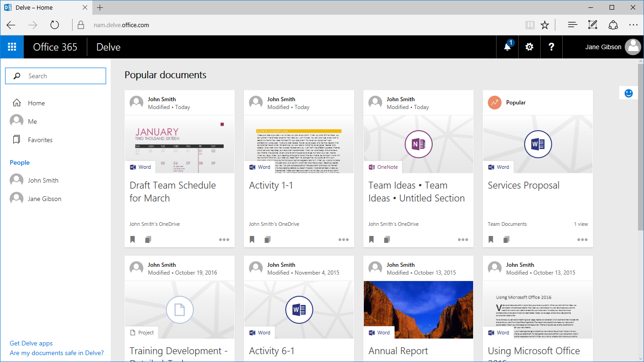The image size is (644, 362).
Task: Refresh the page with the reload icon
Action: point(55,25)
